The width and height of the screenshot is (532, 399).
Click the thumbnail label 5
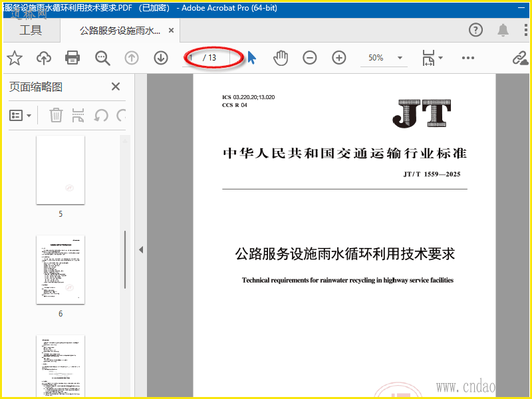point(61,214)
